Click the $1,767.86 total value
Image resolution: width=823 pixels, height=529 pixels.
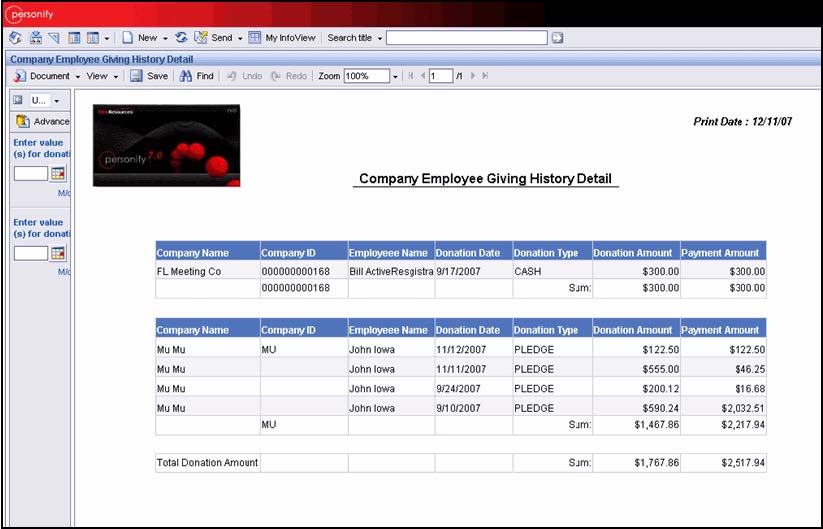coord(657,463)
